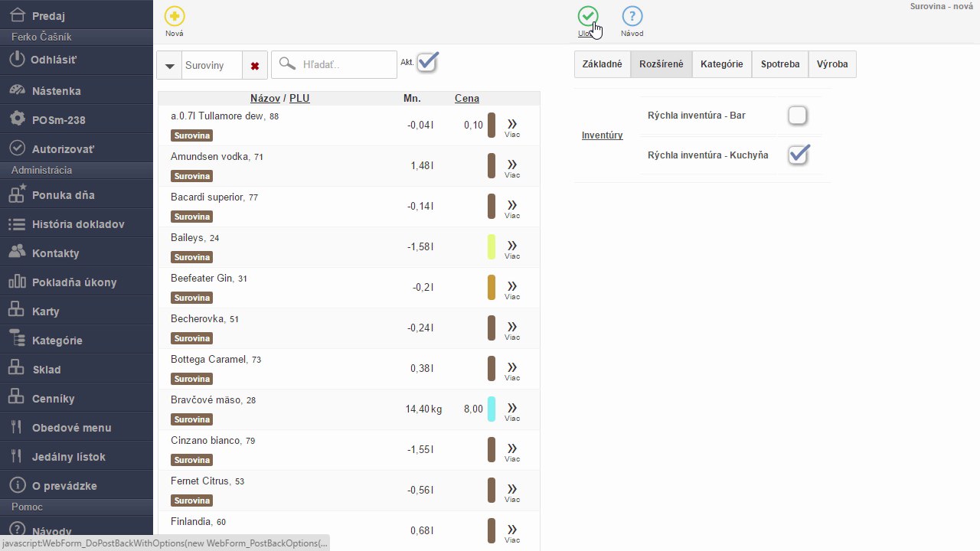Click the Bravčové mäso cyan color swatch
The height and width of the screenshot is (551, 980).
492,409
